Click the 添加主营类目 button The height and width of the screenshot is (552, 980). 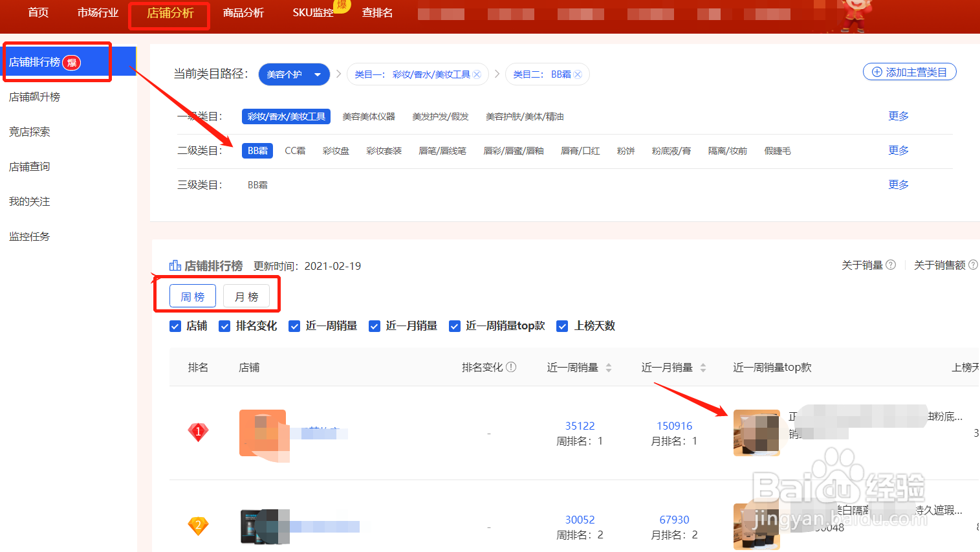[909, 71]
